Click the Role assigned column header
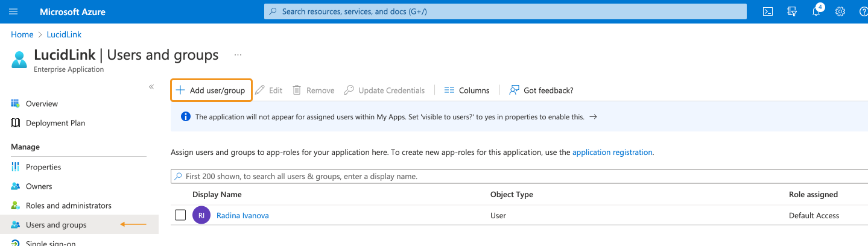The height and width of the screenshot is (246, 868). (x=813, y=194)
